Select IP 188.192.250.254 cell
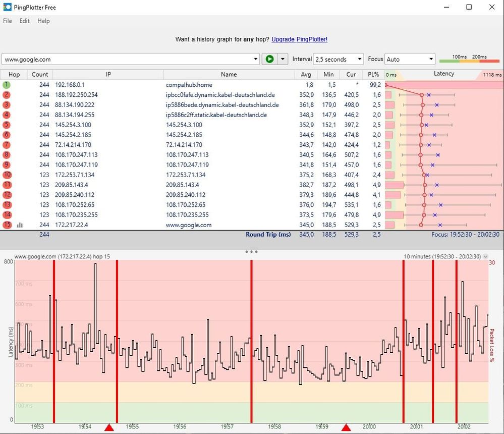The image size is (504, 434). coord(76,95)
